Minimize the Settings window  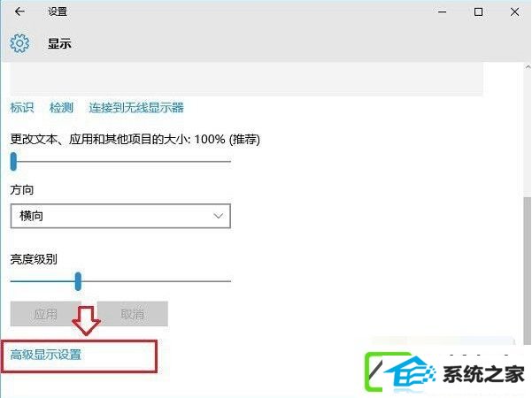tap(442, 12)
